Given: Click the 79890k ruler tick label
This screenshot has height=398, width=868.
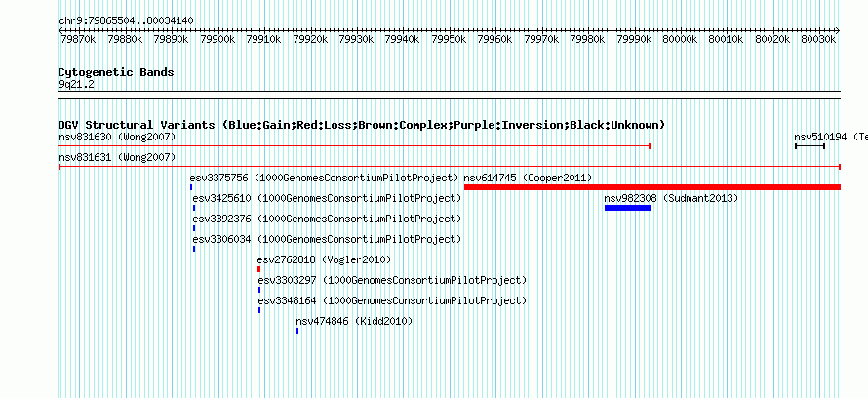Looking at the screenshot, I should (172, 39).
